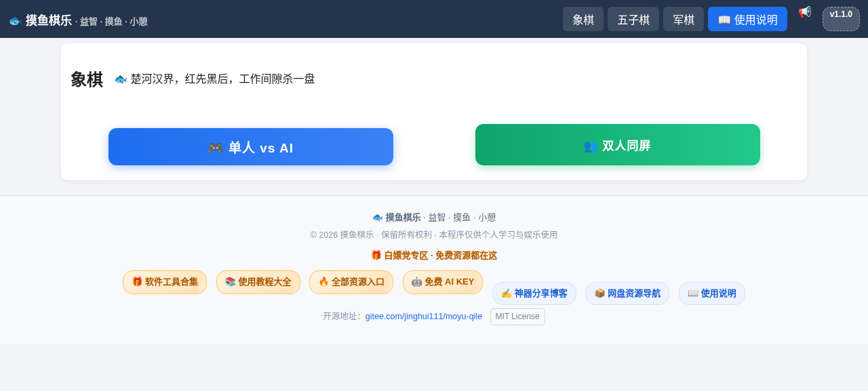
Task: Click the copyright notice text in footer
Action: click(434, 235)
